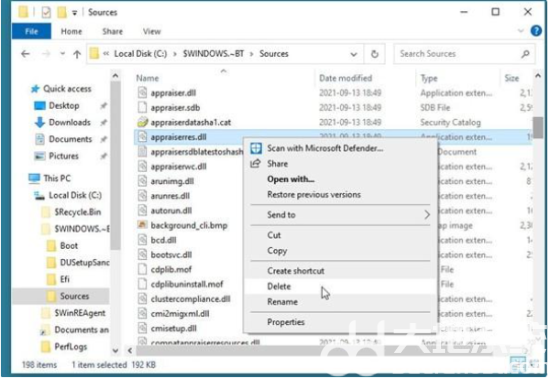Image resolution: width=550 pixels, height=378 pixels.
Task: Click the File ribbon button
Action: 32,32
